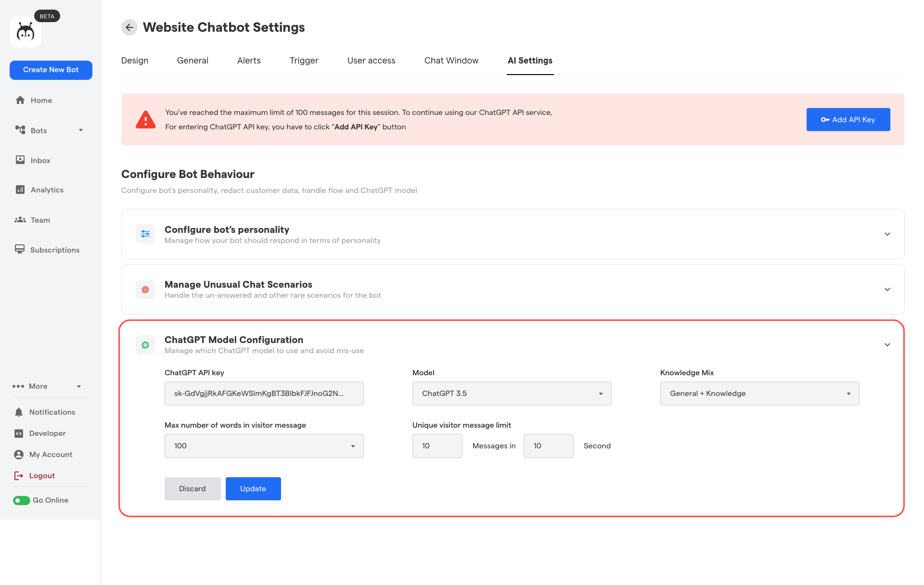The width and height of the screenshot is (924, 585).
Task: Switch to the Chat Window tab
Action: (451, 61)
